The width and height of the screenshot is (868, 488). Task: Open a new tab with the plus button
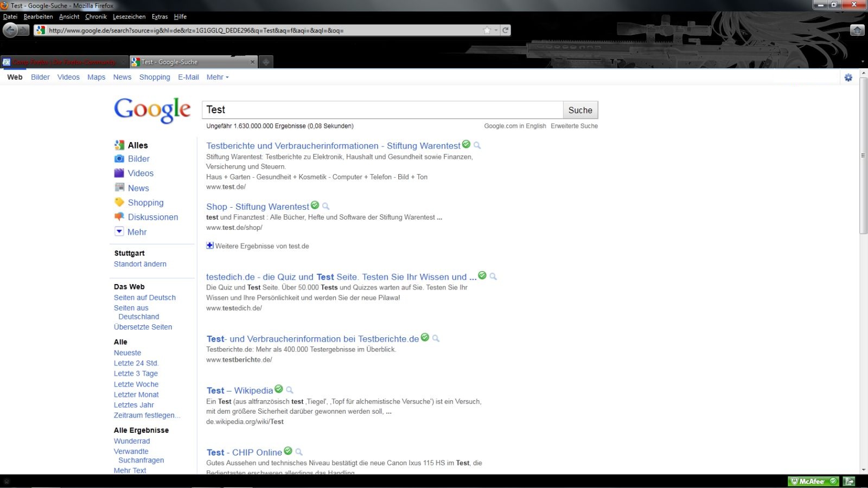(266, 62)
